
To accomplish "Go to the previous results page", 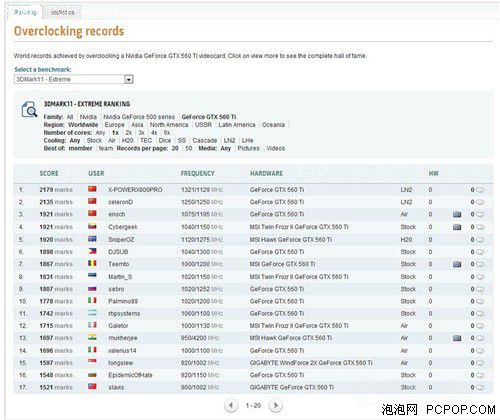I will 231,406.
